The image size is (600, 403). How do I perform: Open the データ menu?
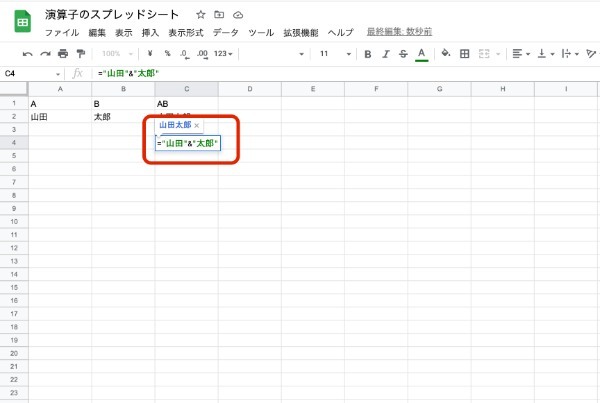[x=226, y=33]
